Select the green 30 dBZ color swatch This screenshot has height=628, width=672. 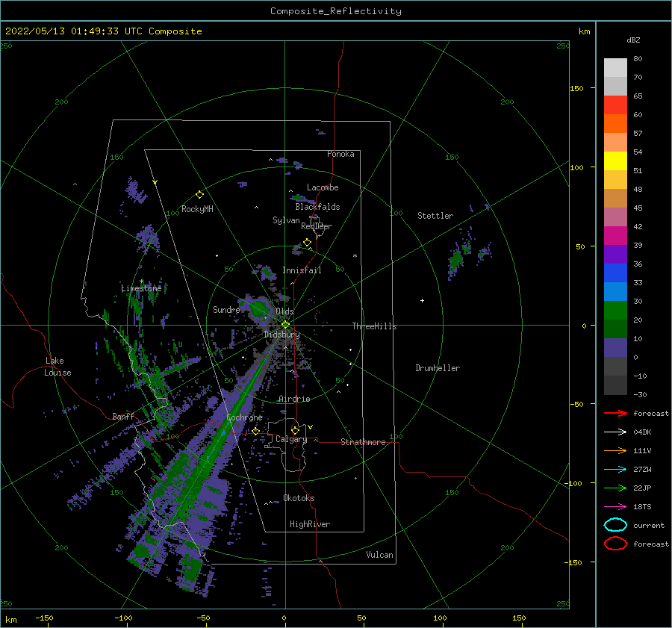[615, 310]
